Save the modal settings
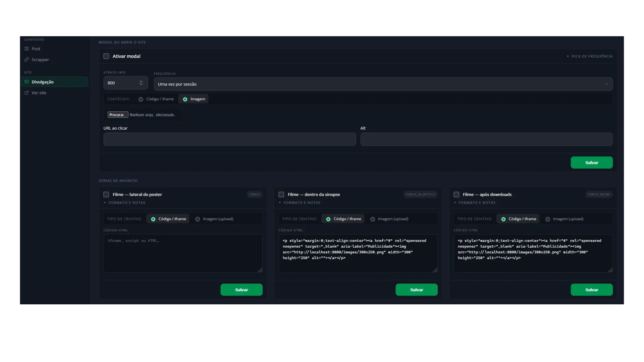Screen dimensions: 644x362 [592, 163]
